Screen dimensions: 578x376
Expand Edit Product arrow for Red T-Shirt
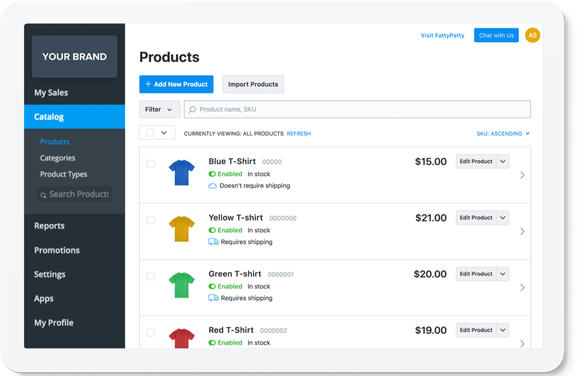503,330
